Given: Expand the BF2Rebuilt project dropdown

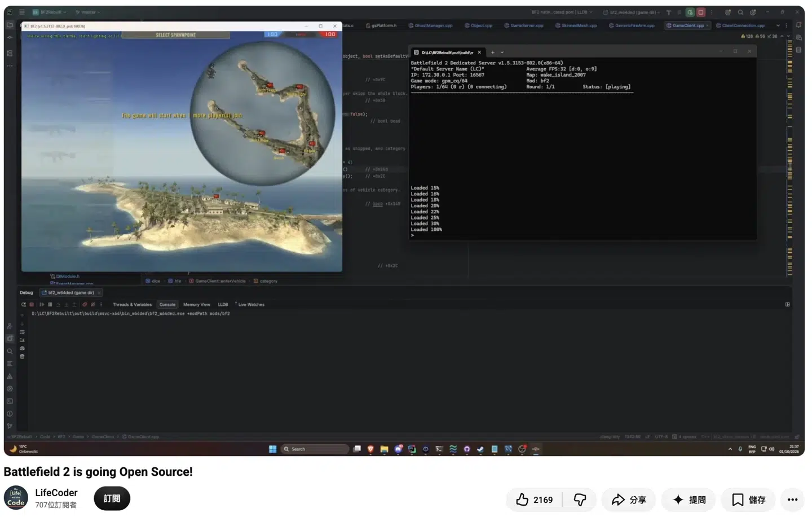Looking at the screenshot, I should pyautogui.click(x=49, y=12).
